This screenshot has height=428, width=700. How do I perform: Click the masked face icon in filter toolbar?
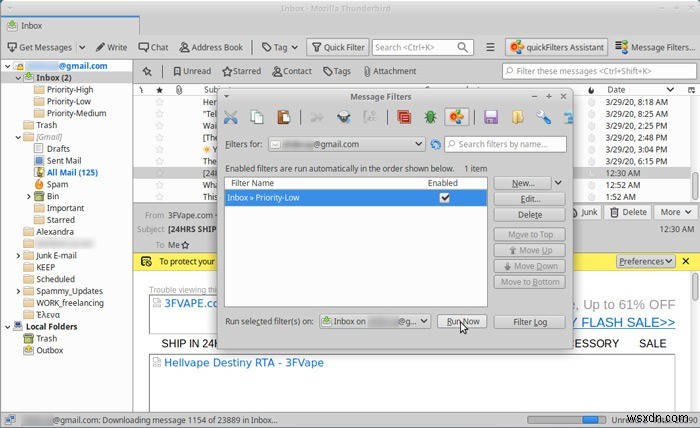(343, 117)
